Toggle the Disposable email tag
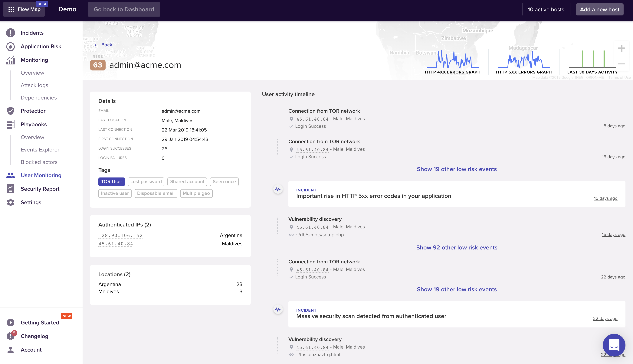The height and width of the screenshot is (364, 633). point(156,193)
